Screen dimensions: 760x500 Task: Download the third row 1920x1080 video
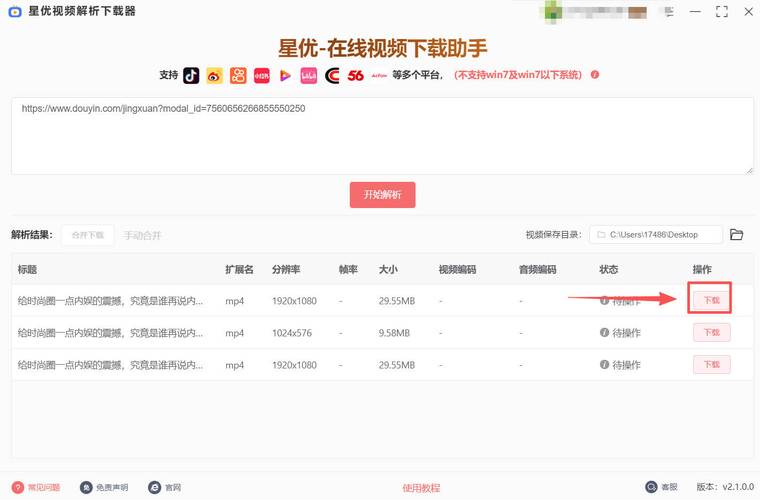click(712, 364)
